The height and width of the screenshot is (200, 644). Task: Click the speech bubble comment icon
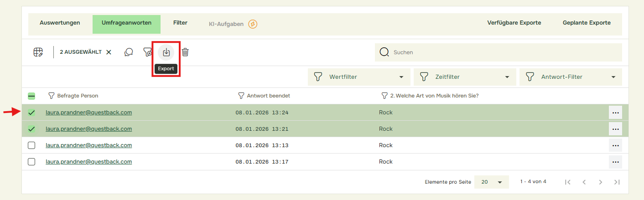(129, 52)
